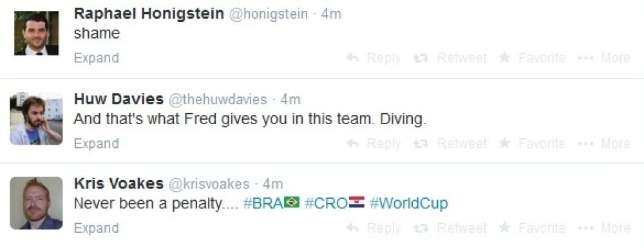The image size is (644, 247).
Task: View Raphael Honigstein's profile photo
Action: pyautogui.click(x=36, y=33)
